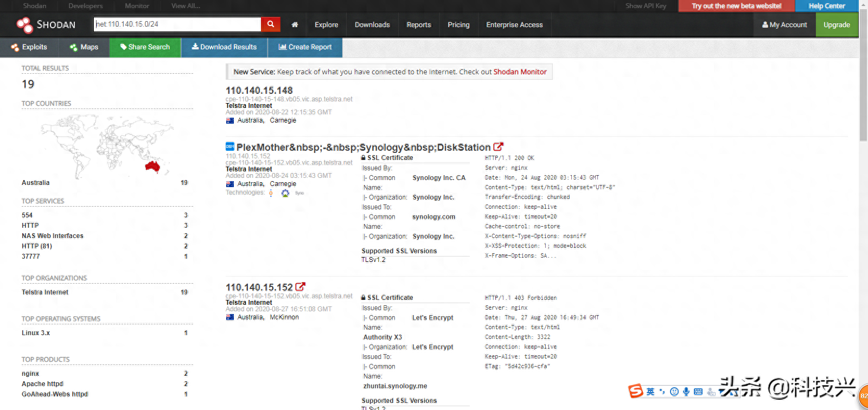The width and height of the screenshot is (868, 410).
Task: Open external link icon beside 110.140.15.152 heading
Action: 301,287
